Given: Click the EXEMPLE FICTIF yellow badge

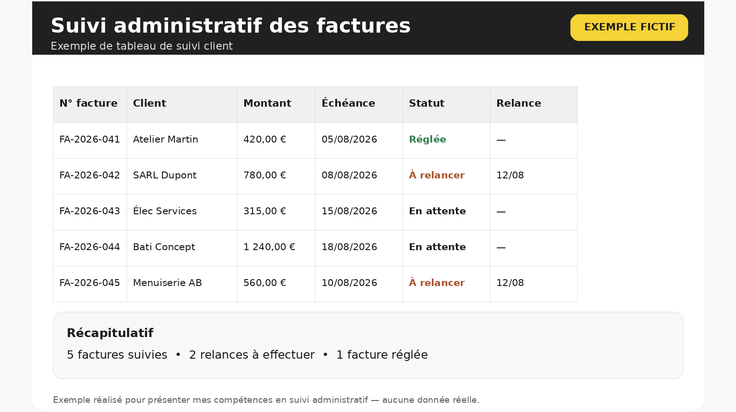Looking at the screenshot, I should pos(629,27).
